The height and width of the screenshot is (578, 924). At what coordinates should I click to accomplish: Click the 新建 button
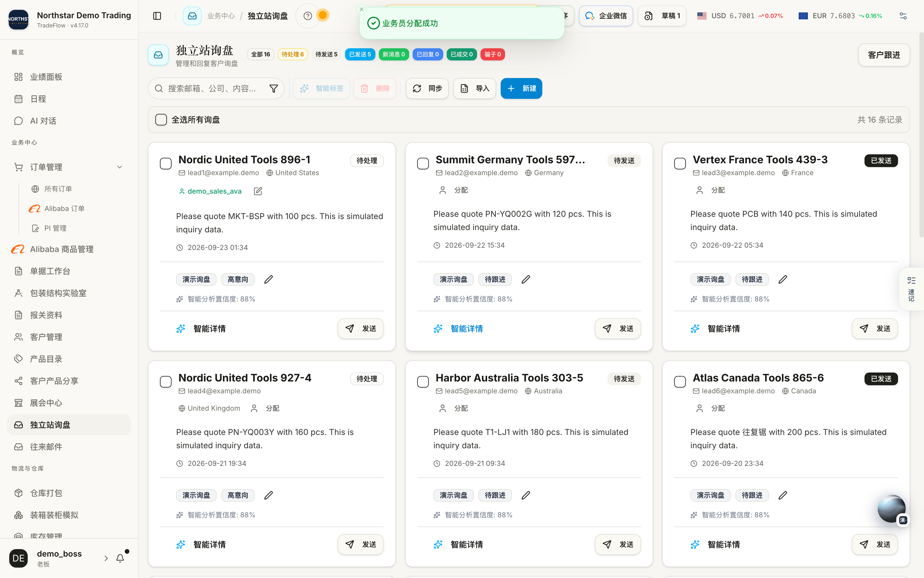coord(521,89)
